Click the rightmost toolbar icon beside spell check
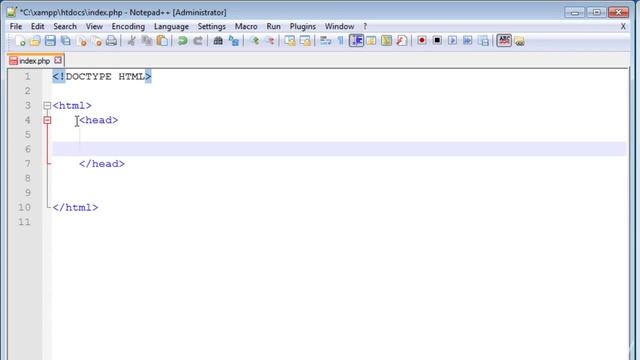 519,41
